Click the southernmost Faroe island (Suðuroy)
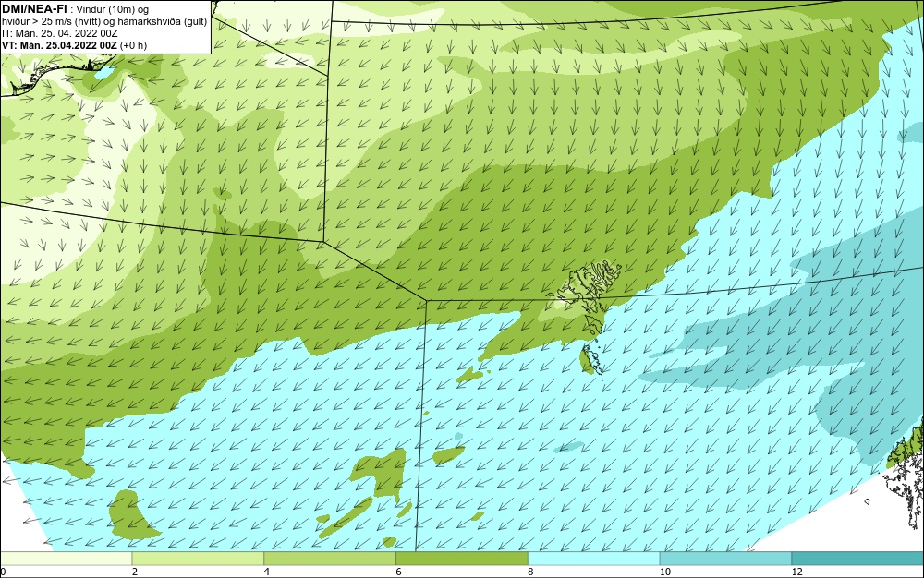924x578 pixels. pyautogui.click(x=591, y=360)
